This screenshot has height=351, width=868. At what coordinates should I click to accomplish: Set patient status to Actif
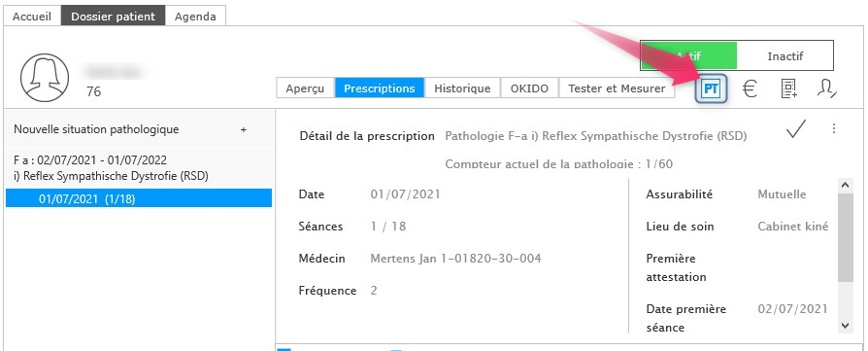coord(688,55)
